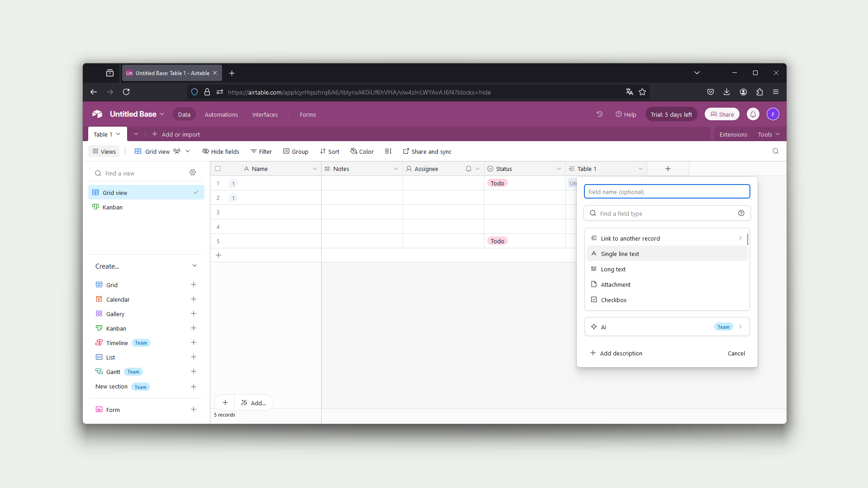This screenshot has width=868, height=488.
Task: Choose Attachment field type
Action: click(x=667, y=284)
